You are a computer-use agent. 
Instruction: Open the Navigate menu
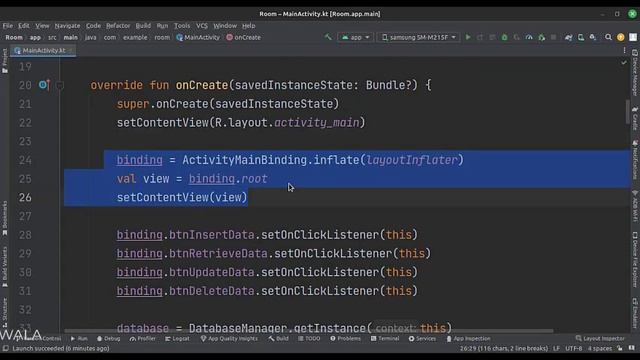[x=67, y=26]
